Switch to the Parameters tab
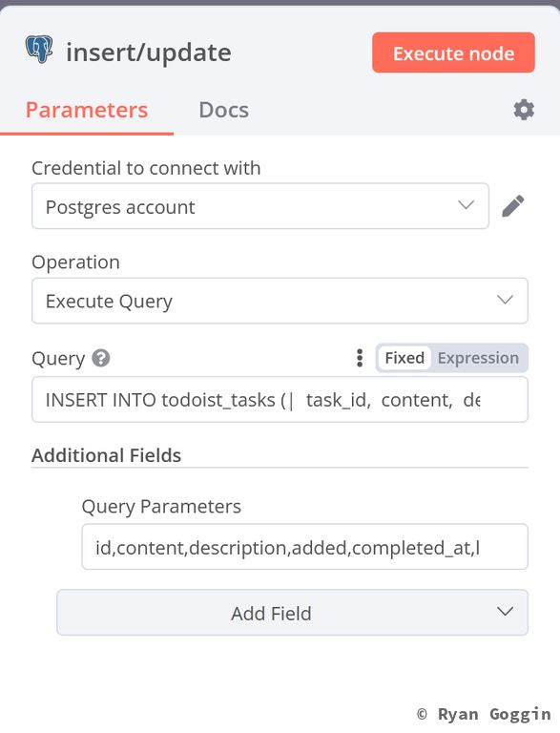The image size is (560, 733). point(87,111)
